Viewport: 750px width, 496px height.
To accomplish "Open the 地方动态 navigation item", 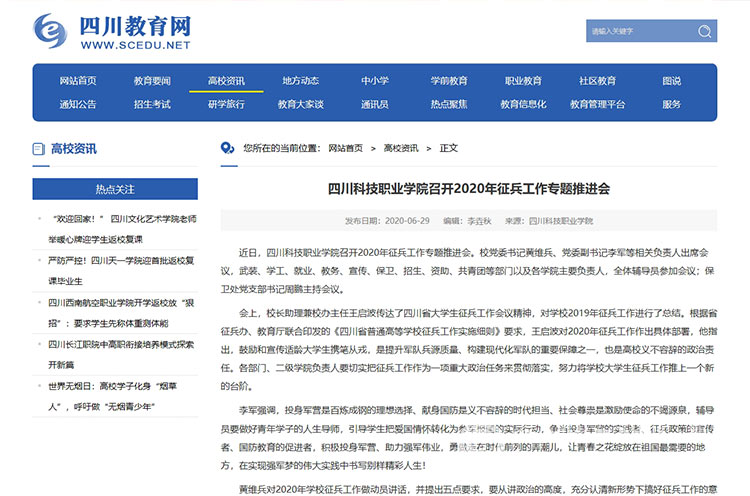I will [300, 81].
